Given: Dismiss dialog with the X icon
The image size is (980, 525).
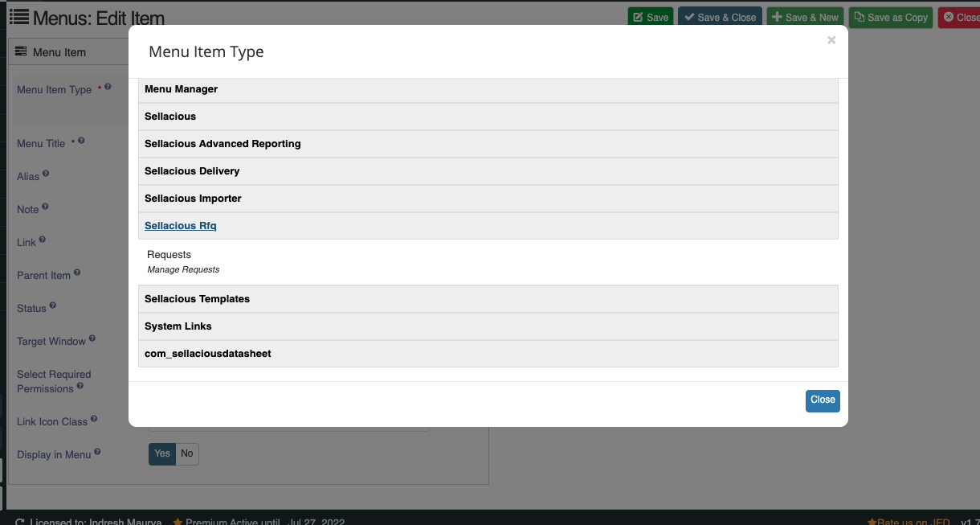Looking at the screenshot, I should 831,40.
